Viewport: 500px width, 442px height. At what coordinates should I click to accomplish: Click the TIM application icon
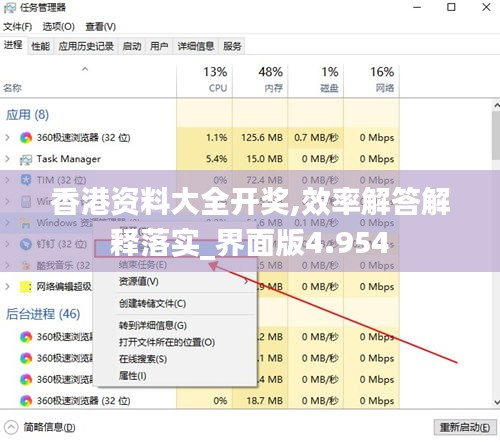coord(26,180)
